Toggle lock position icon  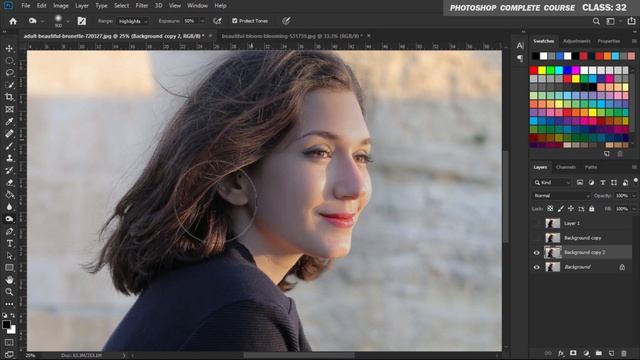(x=571, y=209)
